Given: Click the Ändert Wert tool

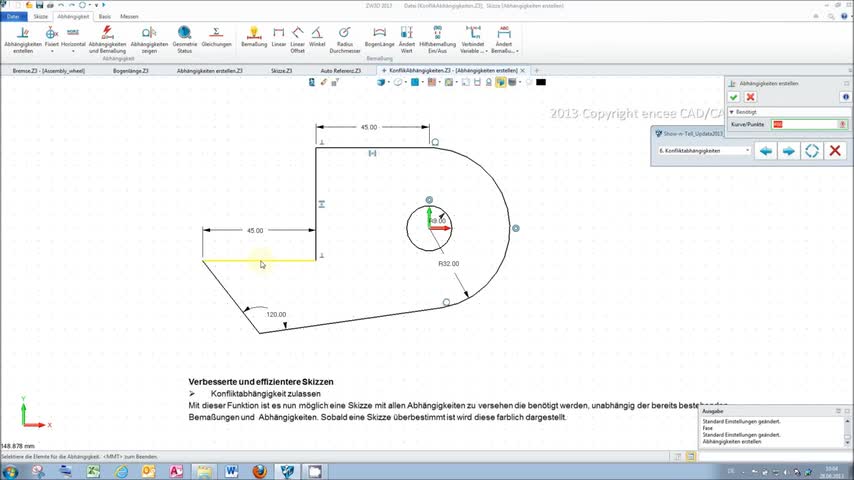Looking at the screenshot, I should pyautogui.click(x=407, y=39).
